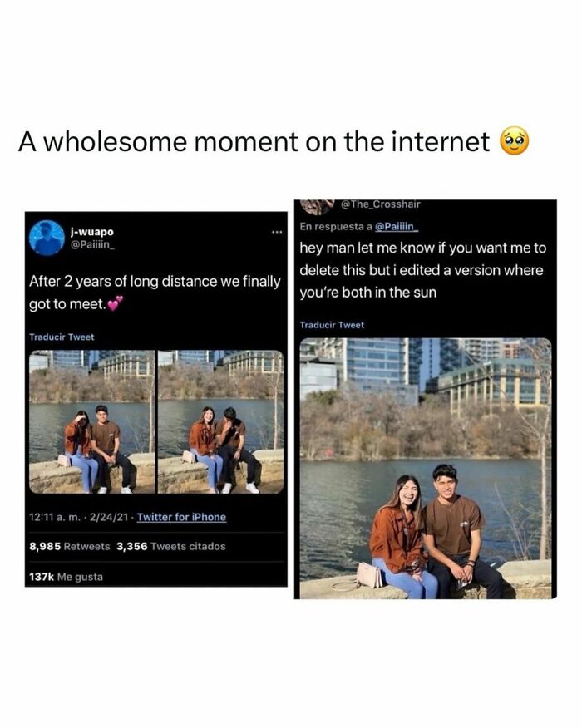Open the edited sunny photo in the reply
The width and height of the screenshot is (582, 728).
point(426,468)
